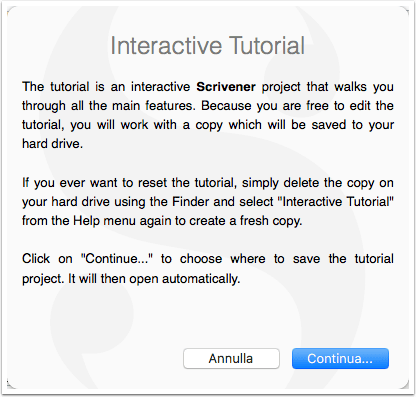
Task: Click the Interactive Tutorial heading
Action: (207, 46)
